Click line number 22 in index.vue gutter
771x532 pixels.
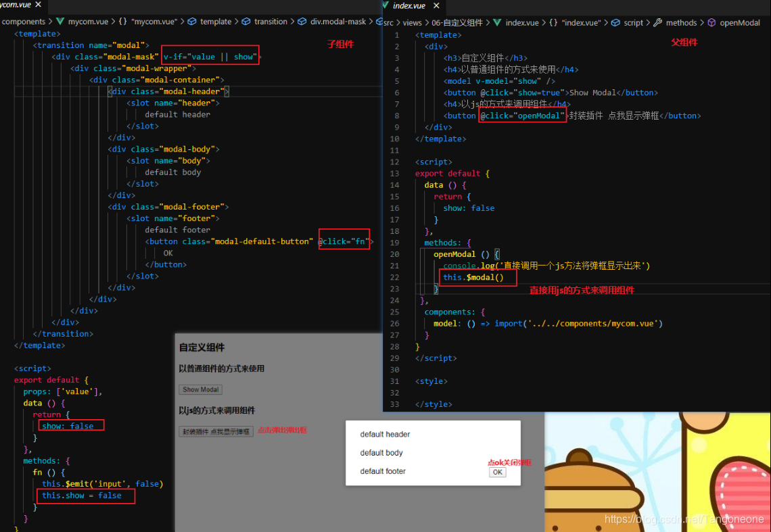point(394,277)
